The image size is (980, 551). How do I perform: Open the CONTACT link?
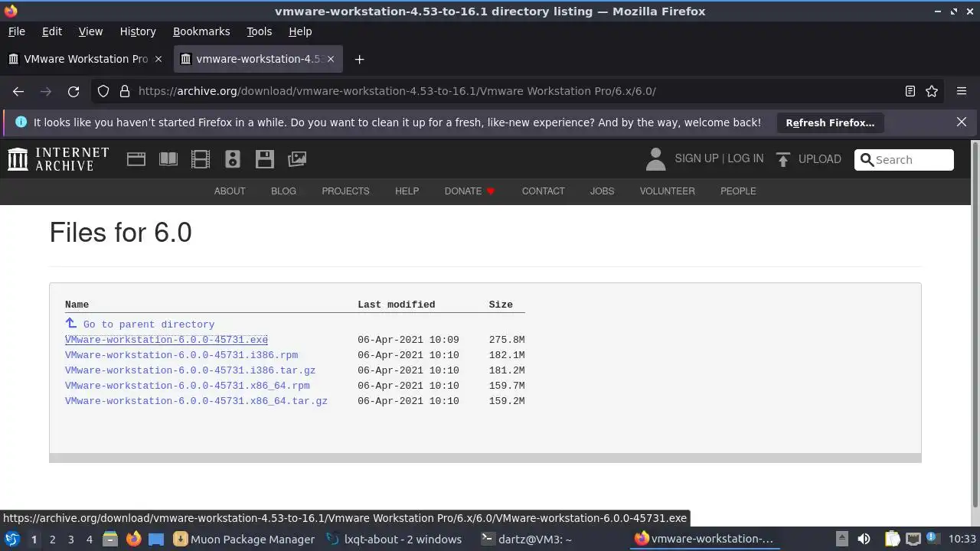(x=544, y=191)
